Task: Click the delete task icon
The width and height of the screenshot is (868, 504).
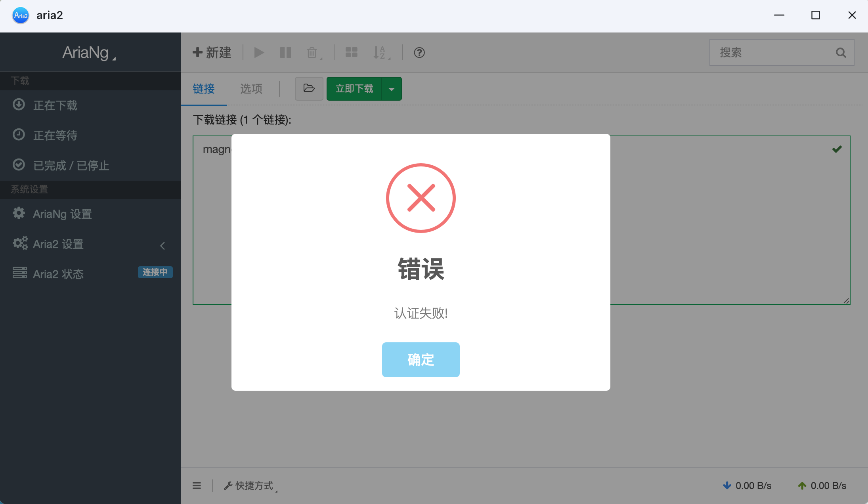Action: coord(312,52)
